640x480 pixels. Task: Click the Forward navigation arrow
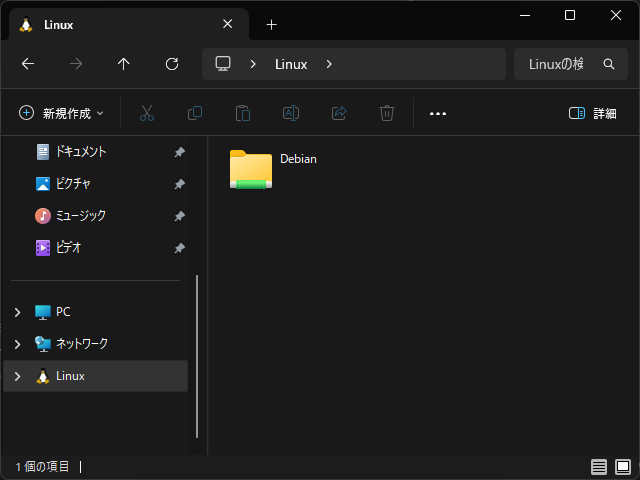point(76,64)
